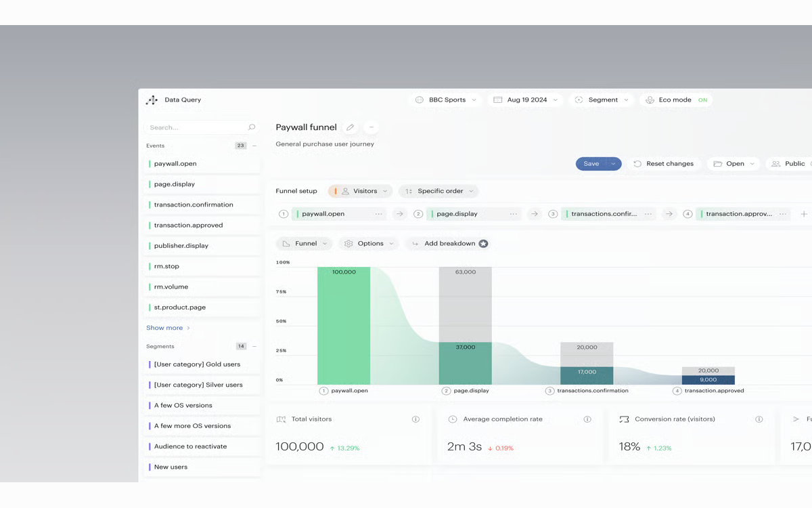Select the transaction.approved event in the sidebar
The image size is (812, 508).
pyautogui.click(x=202, y=226)
